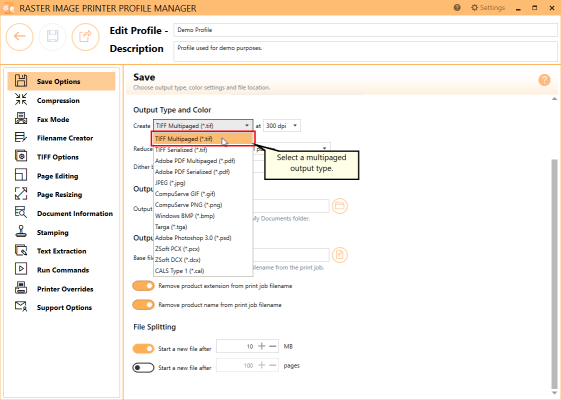Open Settings in the title bar
Image resolution: width=561 pixels, height=400 pixels.
pos(488,8)
